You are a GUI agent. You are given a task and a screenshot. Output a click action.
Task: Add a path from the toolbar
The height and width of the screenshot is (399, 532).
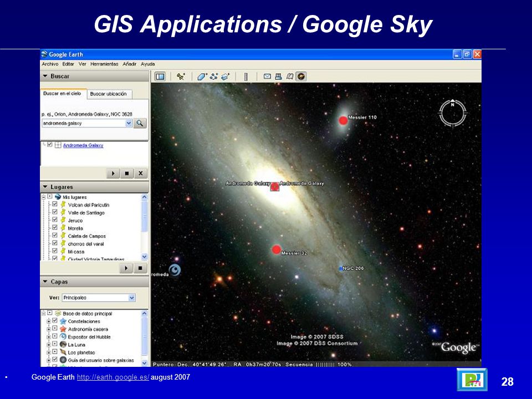click(x=214, y=76)
